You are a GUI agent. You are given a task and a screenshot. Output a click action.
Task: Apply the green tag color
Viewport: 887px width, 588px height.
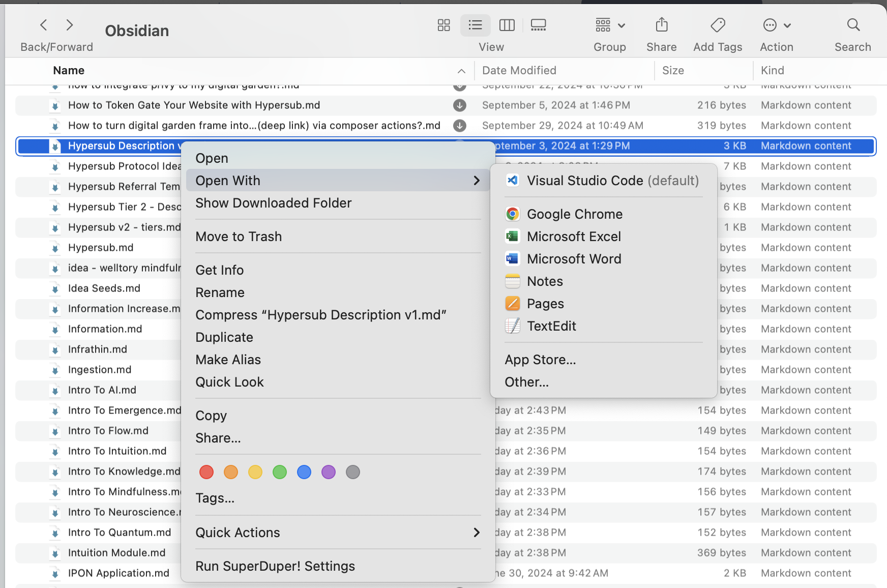pyautogui.click(x=280, y=472)
